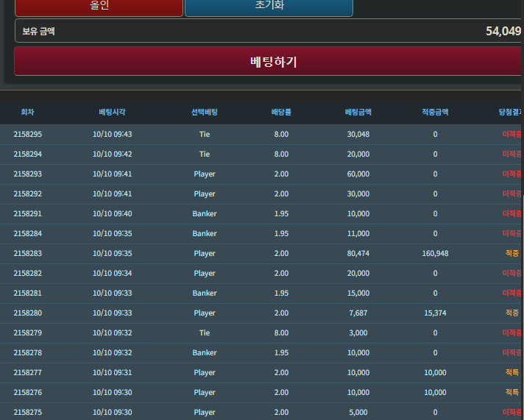The height and width of the screenshot is (420, 524).
Task: Click 적특 result in round 2158277 row
Action: (x=512, y=372)
